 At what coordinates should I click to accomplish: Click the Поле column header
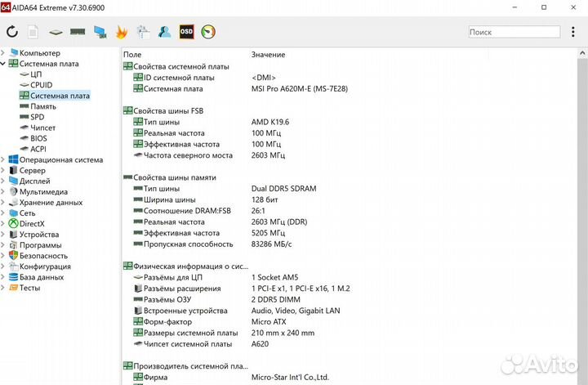[x=132, y=55]
